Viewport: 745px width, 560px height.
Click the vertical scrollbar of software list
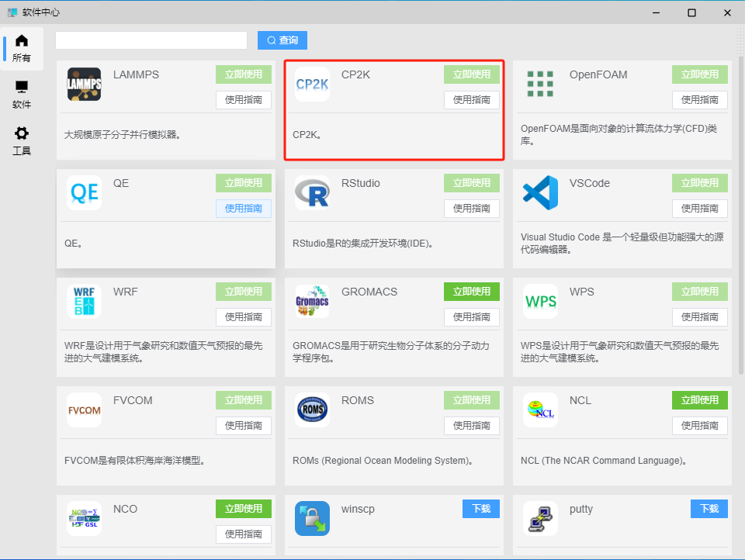[740, 215]
